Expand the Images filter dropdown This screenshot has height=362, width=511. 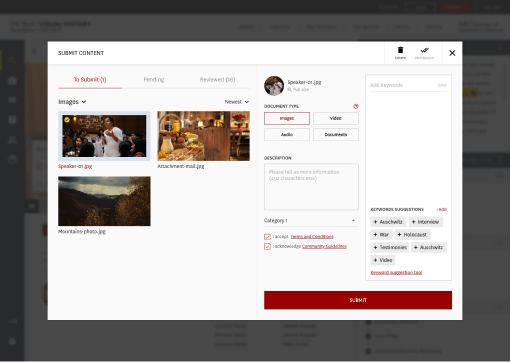72,102
